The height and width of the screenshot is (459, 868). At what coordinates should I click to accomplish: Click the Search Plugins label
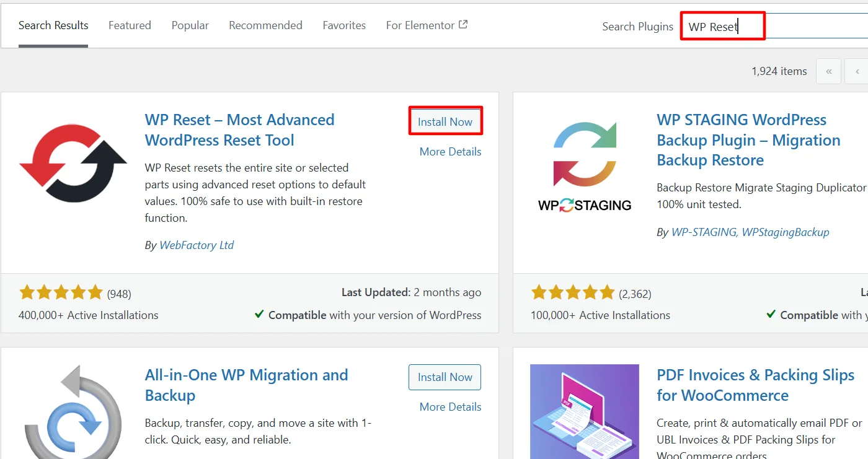637,27
